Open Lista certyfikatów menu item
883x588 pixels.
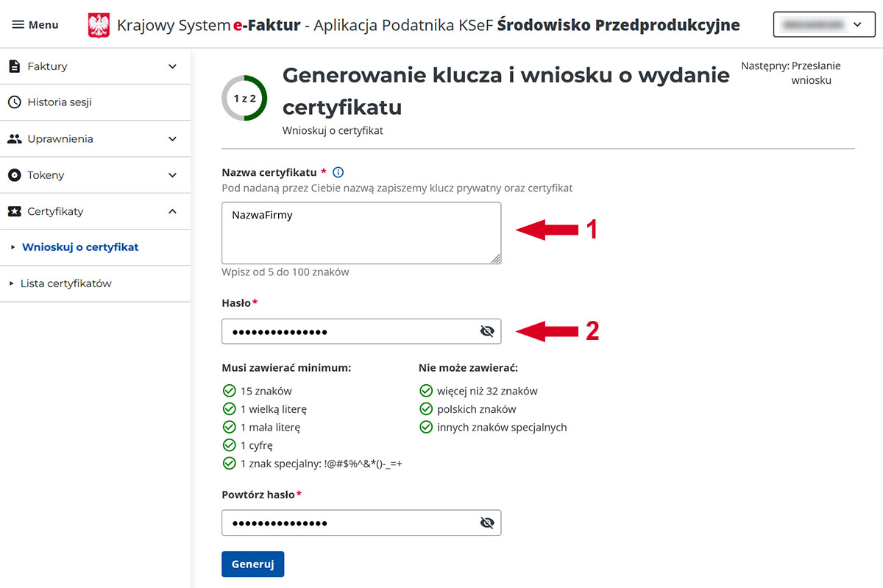(x=66, y=283)
